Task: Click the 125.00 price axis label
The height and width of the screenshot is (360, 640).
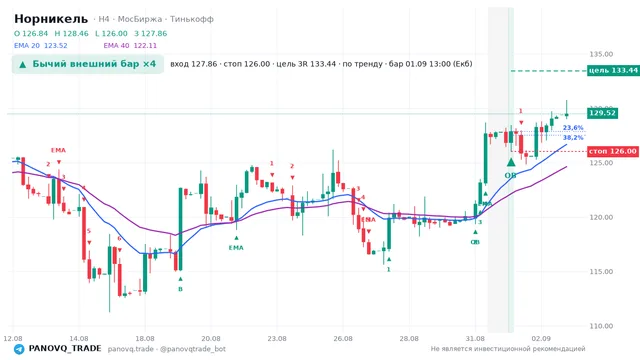Action: (x=601, y=163)
